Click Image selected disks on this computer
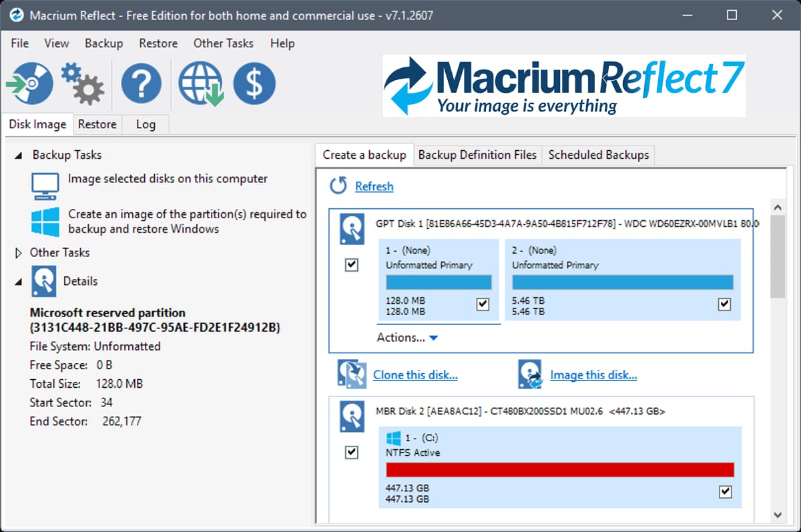 coord(168,179)
